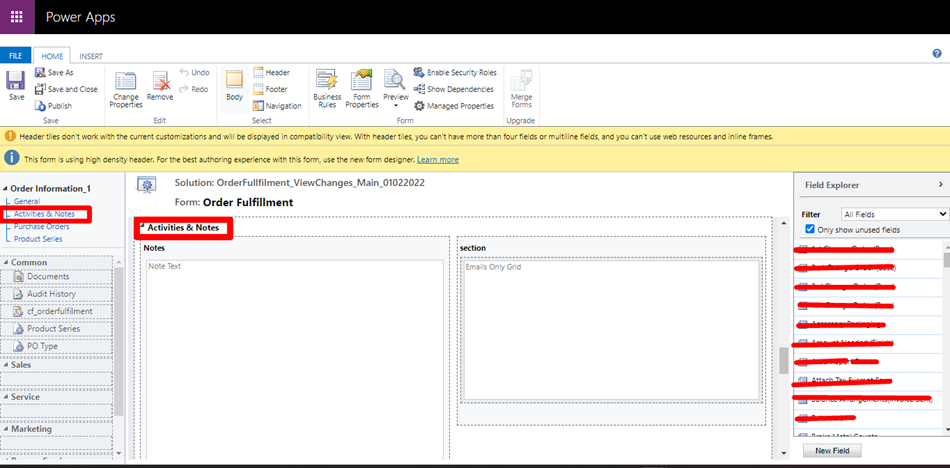950x468 pixels.
Task: Click the form entity icon beside Solution
Action: (147, 185)
